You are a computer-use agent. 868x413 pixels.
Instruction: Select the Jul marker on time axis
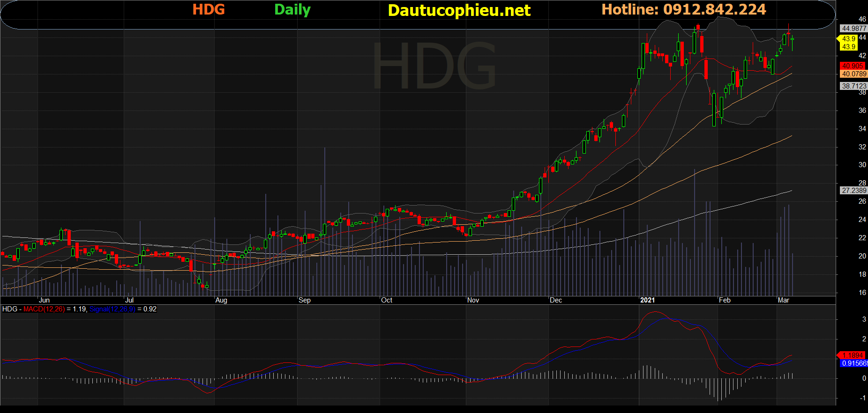point(129,300)
